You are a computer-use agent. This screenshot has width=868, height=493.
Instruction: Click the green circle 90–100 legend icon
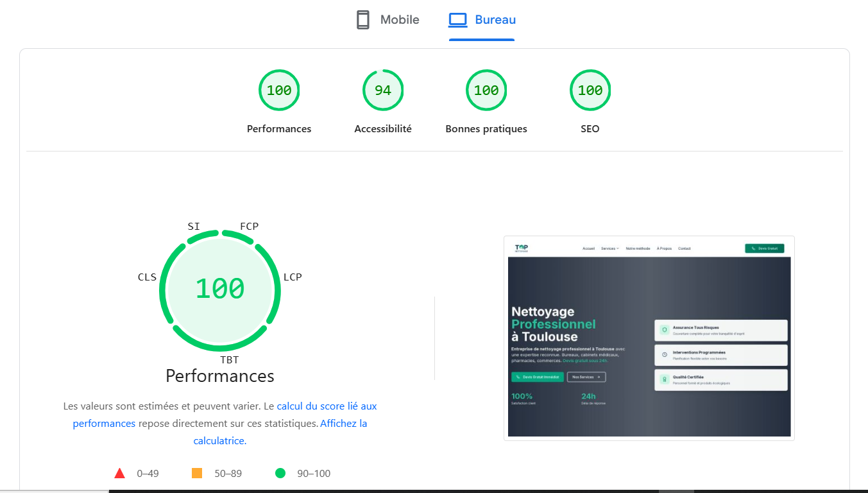point(280,473)
